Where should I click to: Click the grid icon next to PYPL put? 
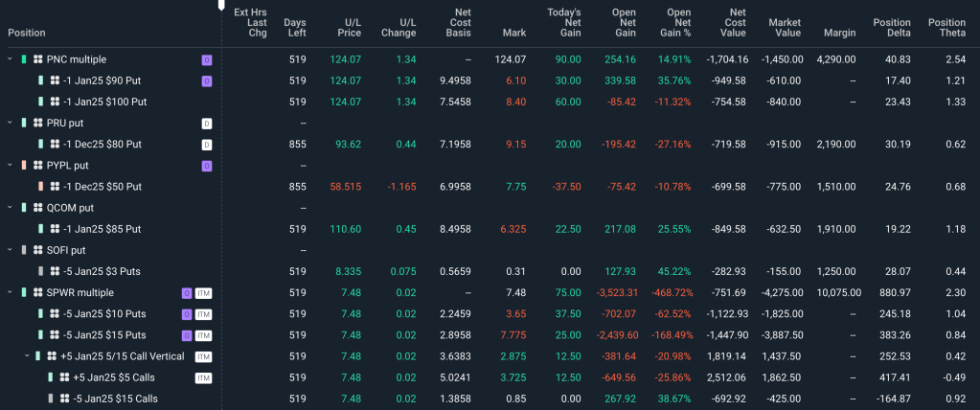coord(37,165)
